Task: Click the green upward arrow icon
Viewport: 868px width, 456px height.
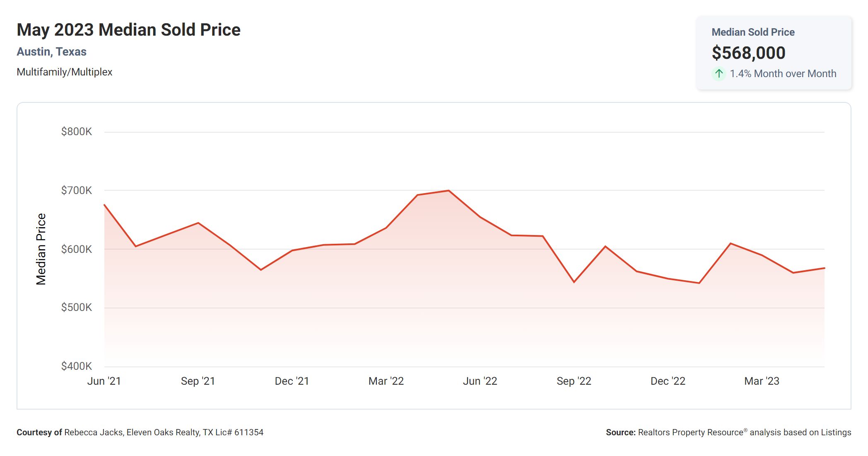Action: [x=719, y=74]
